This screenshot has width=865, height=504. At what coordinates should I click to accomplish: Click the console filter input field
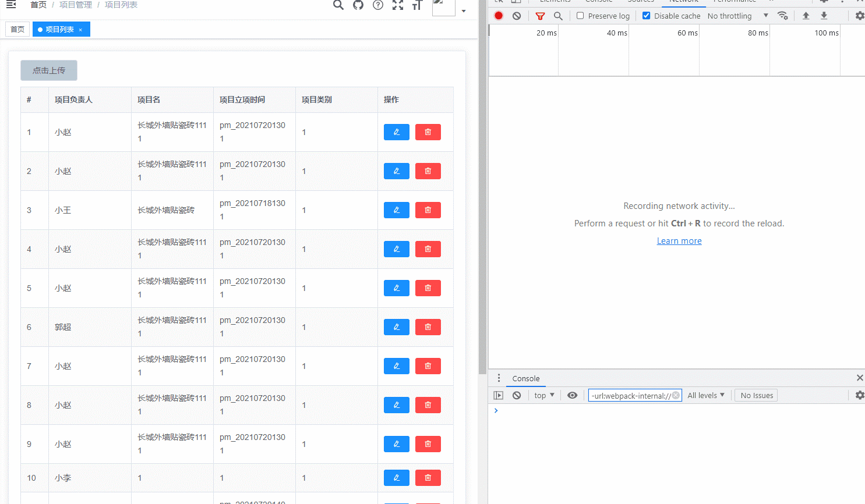630,396
